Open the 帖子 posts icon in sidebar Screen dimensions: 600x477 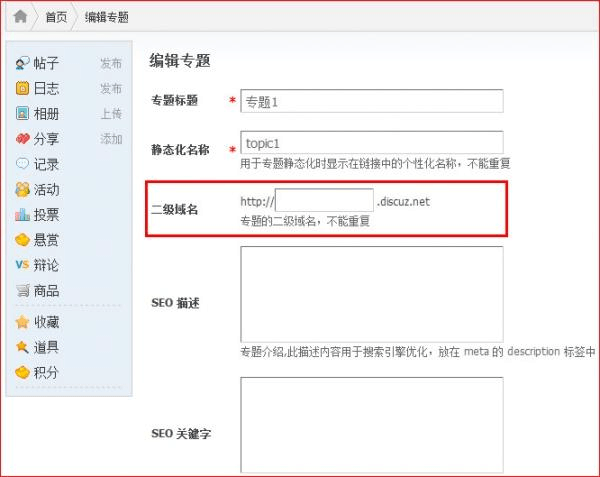(x=22, y=63)
